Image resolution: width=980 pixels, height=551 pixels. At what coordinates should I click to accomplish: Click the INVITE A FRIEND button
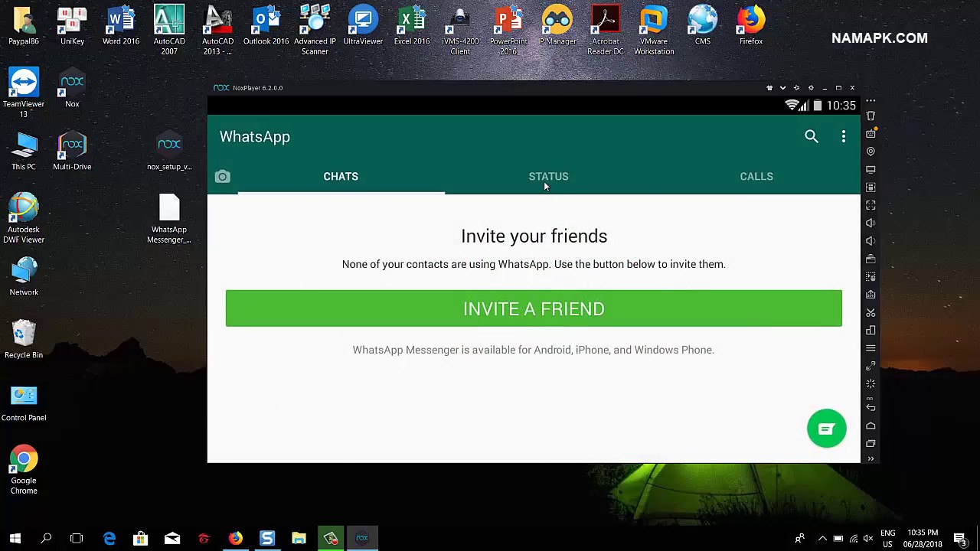[534, 308]
